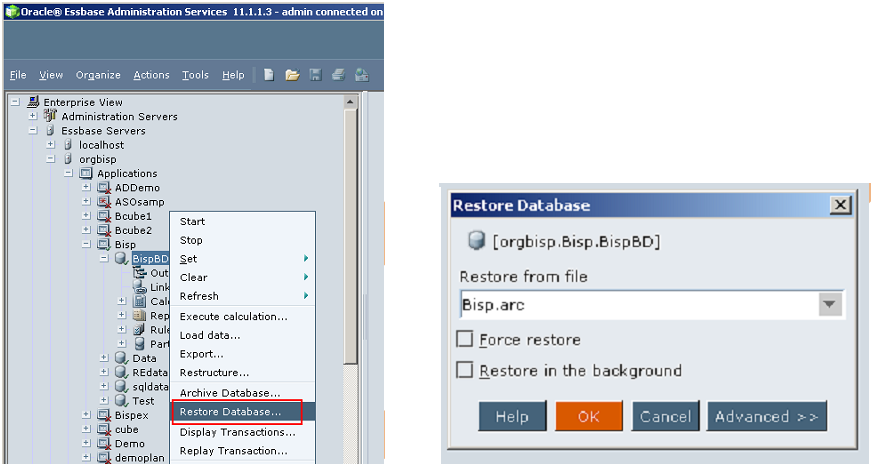Open the Tools menu
Viewport: 871px width, 464px height.
[195, 75]
